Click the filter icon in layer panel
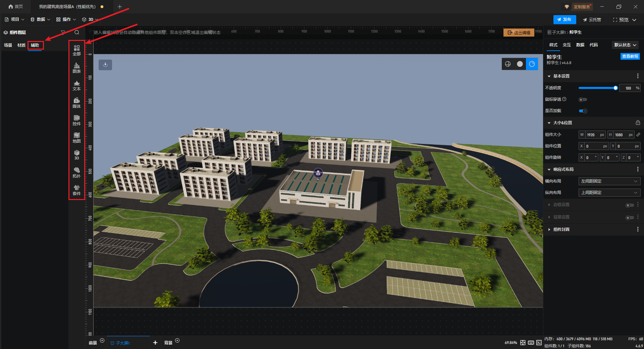The width and height of the screenshot is (644, 349). (63, 33)
